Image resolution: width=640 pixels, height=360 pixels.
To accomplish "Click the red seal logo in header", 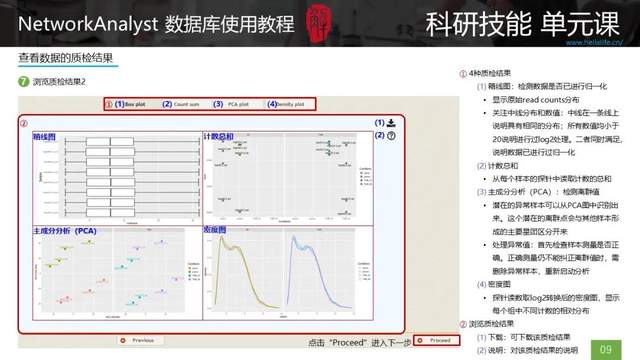I will click(317, 23).
